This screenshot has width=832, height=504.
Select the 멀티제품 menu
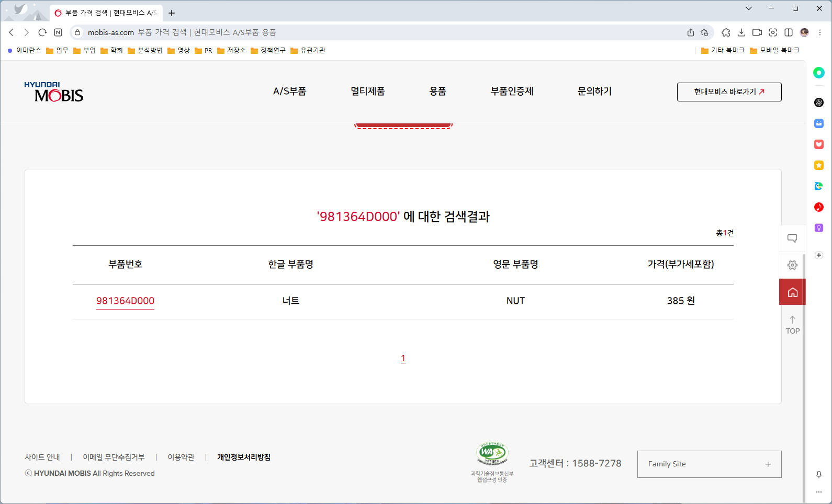(x=367, y=91)
